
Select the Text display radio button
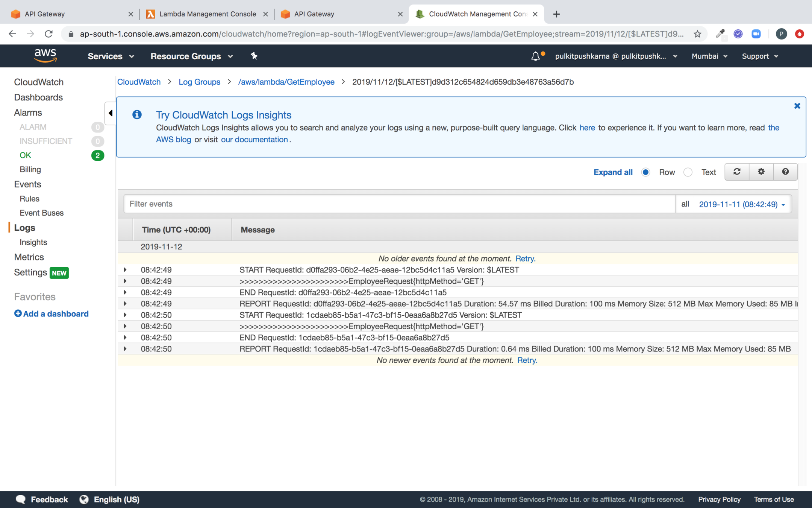coord(688,172)
